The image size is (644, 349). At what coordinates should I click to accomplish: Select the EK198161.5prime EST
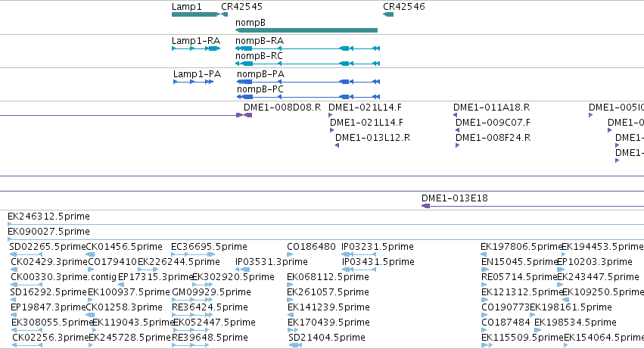coord(532,315)
